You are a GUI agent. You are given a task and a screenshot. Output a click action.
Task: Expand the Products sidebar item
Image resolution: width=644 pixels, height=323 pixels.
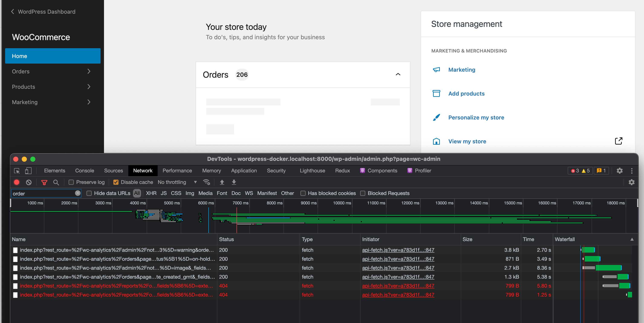(x=89, y=87)
